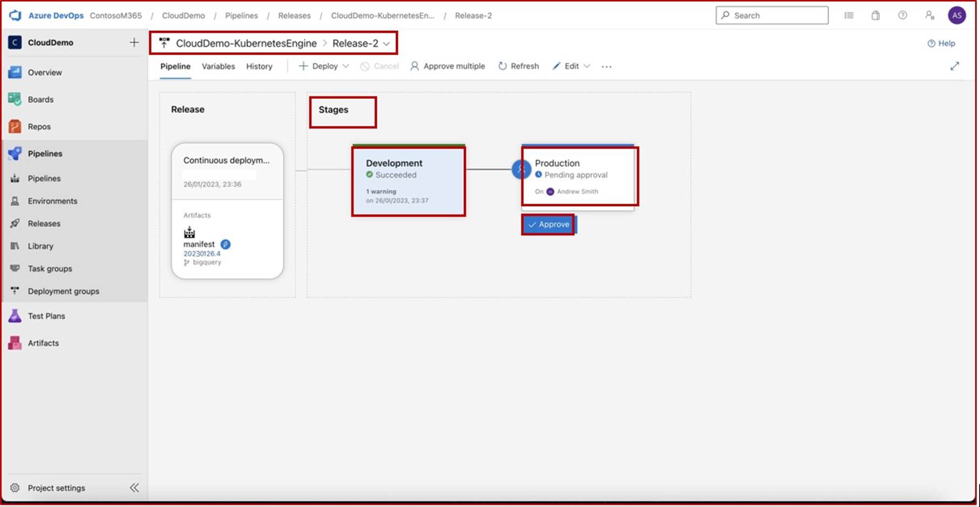The image size is (980, 507).
Task: Open the Library section
Action: [40, 246]
